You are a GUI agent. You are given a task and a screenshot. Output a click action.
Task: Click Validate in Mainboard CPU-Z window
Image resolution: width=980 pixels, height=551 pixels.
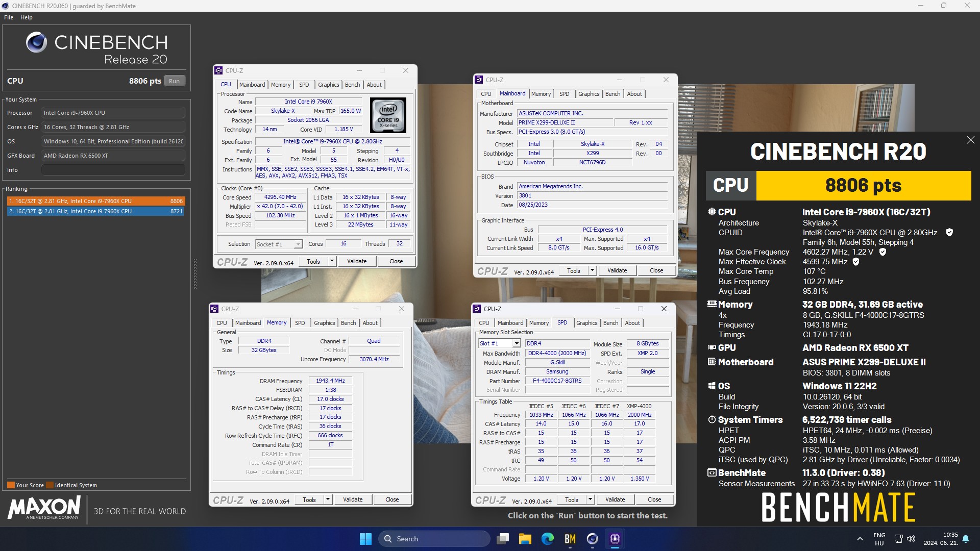(x=617, y=270)
